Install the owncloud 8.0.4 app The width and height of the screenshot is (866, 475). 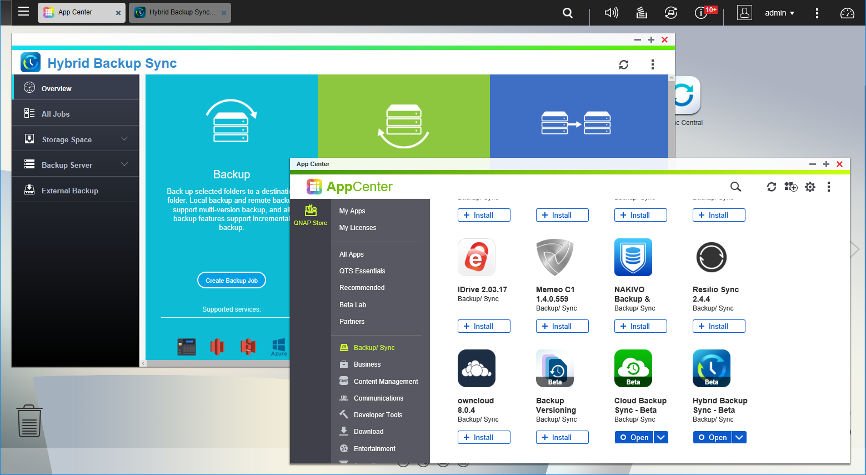coord(484,437)
